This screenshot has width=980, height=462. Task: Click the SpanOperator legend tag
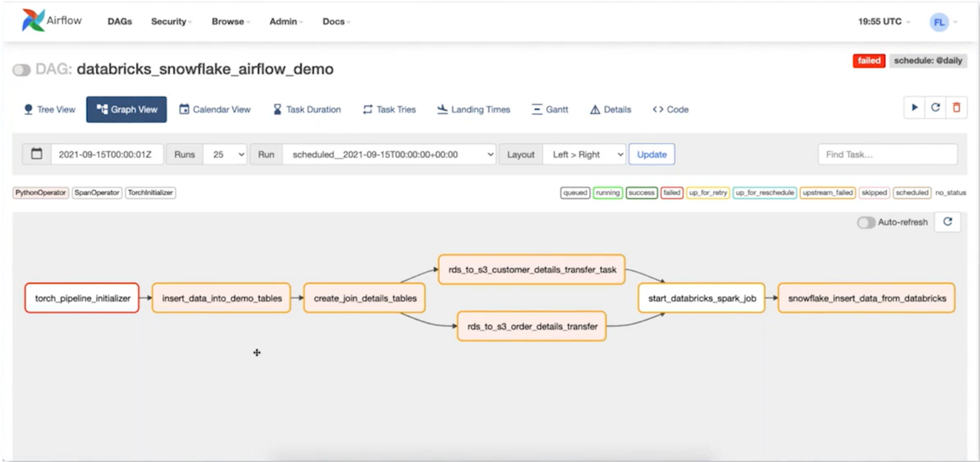[x=98, y=193]
